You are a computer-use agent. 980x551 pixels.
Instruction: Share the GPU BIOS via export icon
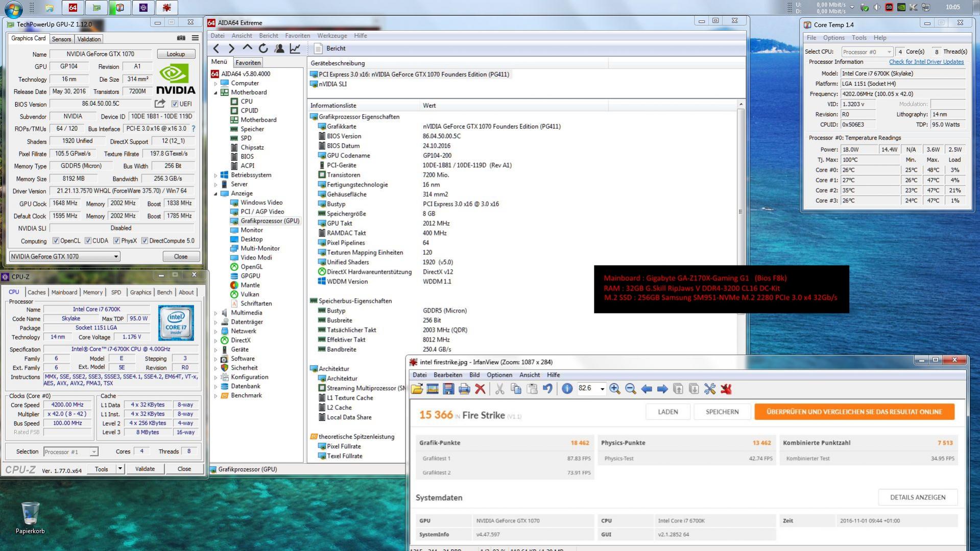pyautogui.click(x=160, y=104)
